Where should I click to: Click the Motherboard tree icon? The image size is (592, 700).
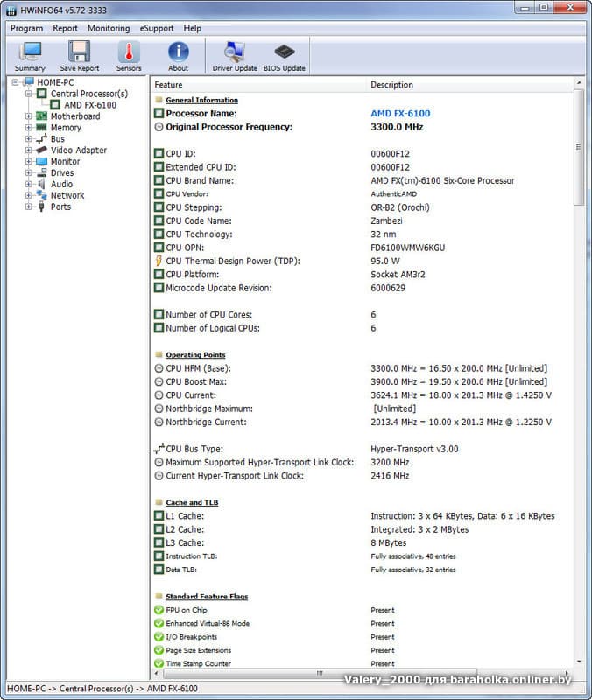coord(41,116)
